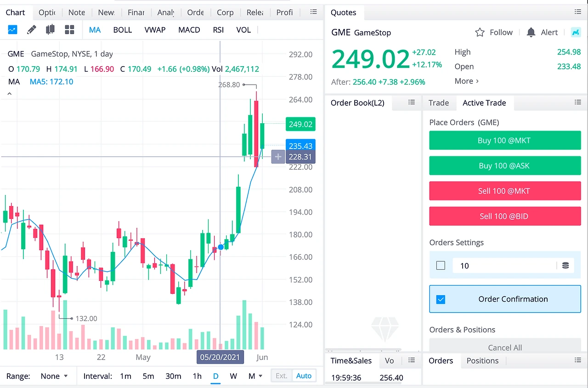
Task: Toggle the MA indicator
Action: [x=95, y=30]
